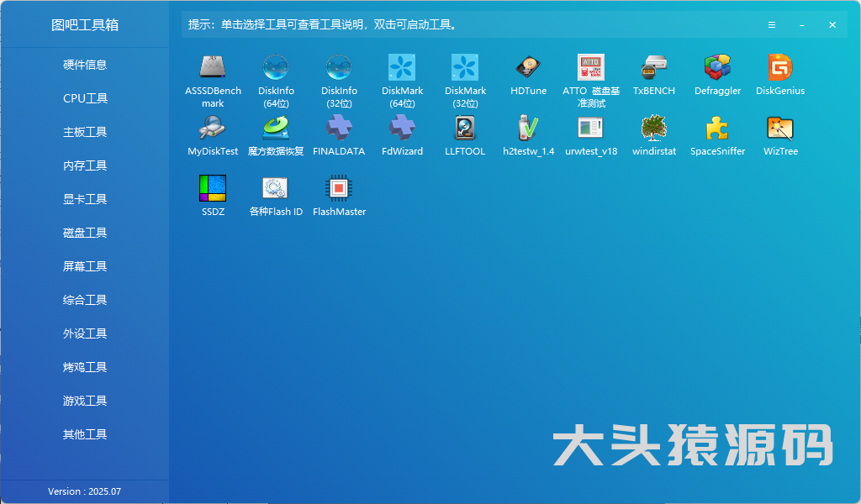861x504 pixels.
Task: Pick the Defraggler cube icon
Action: [x=717, y=67]
